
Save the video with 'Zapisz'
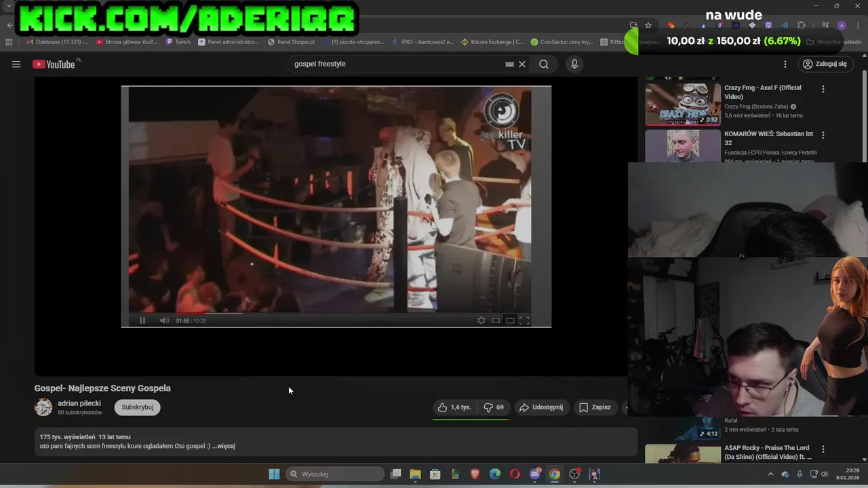pos(595,407)
